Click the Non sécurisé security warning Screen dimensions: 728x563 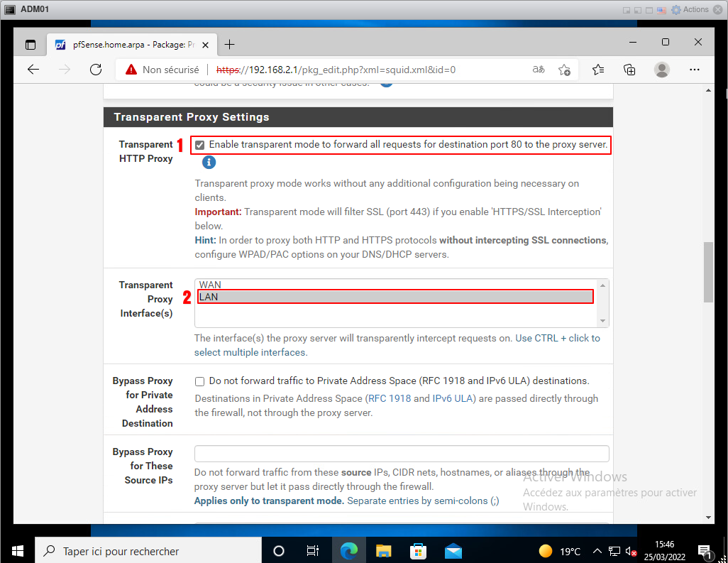pos(162,70)
